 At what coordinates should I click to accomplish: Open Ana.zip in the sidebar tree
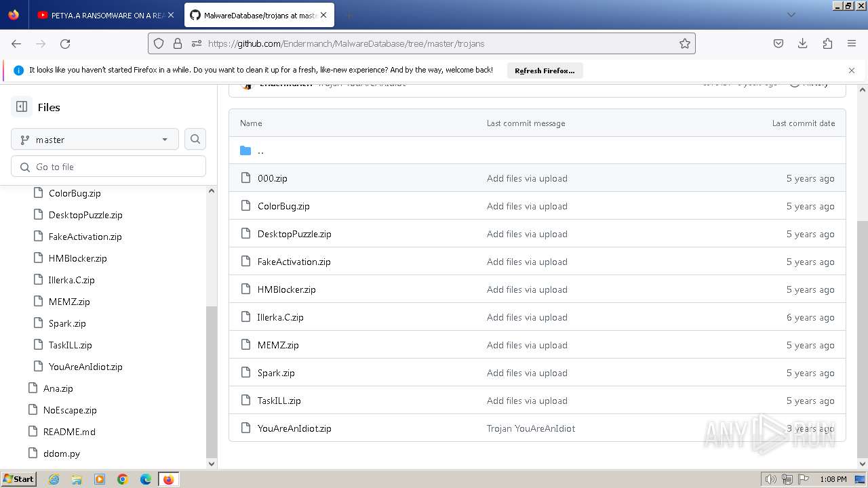coord(58,388)
